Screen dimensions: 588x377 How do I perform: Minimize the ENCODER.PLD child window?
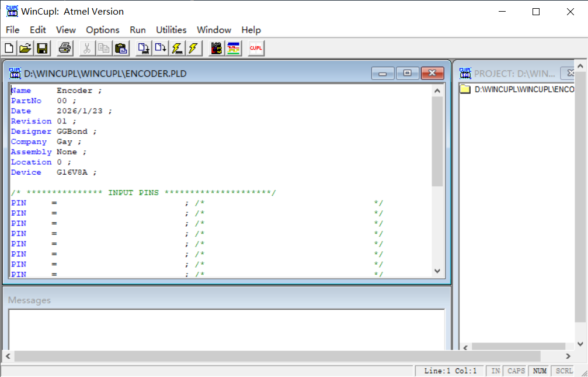(x=382, y=73)
